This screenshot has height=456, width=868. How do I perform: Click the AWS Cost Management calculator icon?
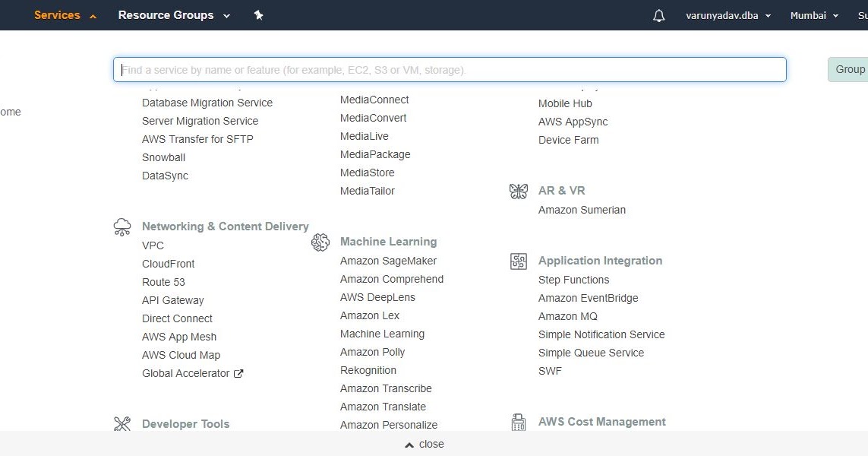(519, 423)
